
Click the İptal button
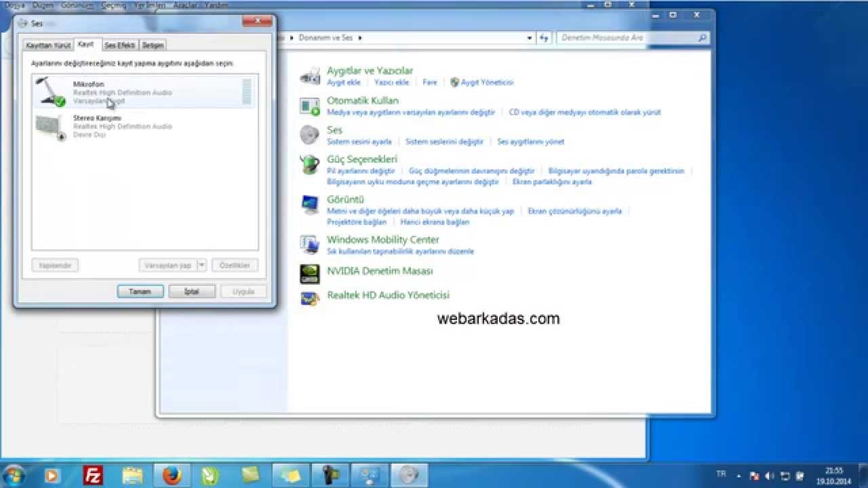[191, 291]
